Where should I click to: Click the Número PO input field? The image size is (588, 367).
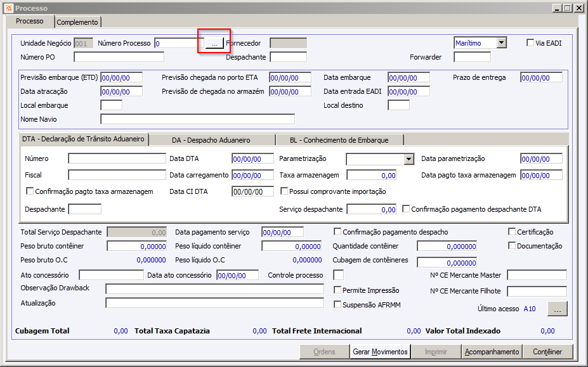(119, 57)
